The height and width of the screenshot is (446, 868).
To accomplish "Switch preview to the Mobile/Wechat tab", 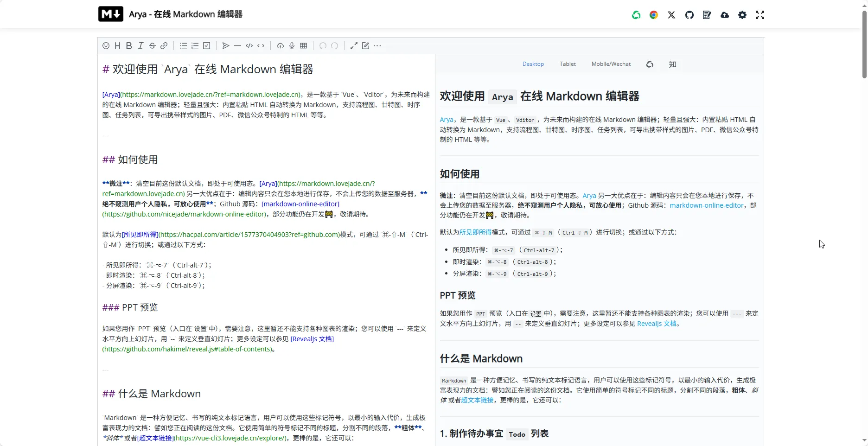I will 611,64.
